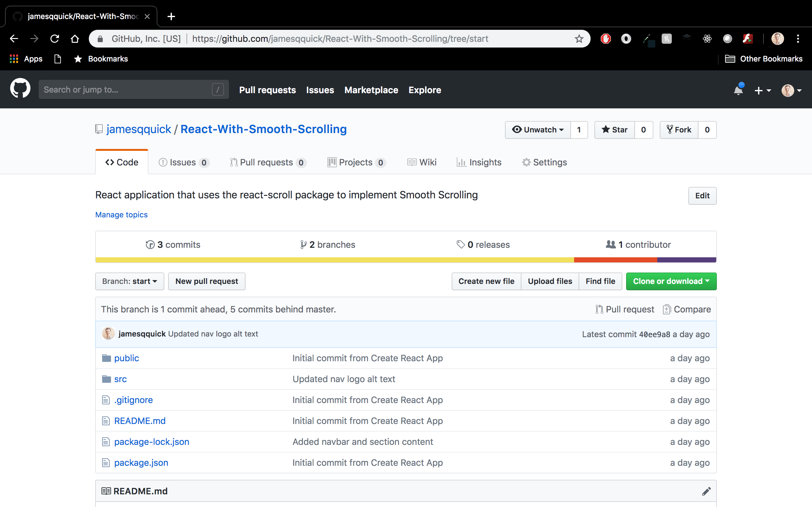Image resolution: width=812 pixels, height=507 pixels.
Task: Click the GitHub octocat home logo
Action: 20,89
